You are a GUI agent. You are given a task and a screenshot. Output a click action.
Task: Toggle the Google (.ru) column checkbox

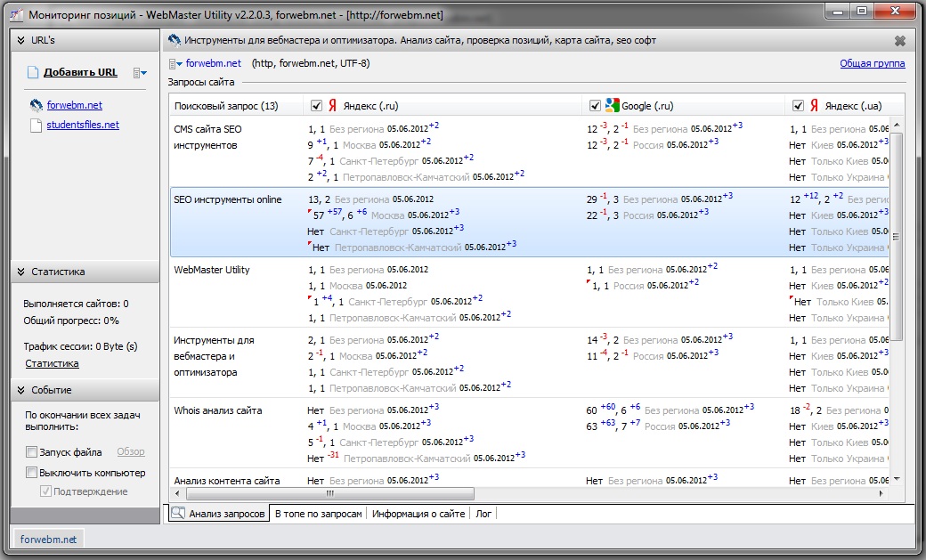tap(596, 106)
